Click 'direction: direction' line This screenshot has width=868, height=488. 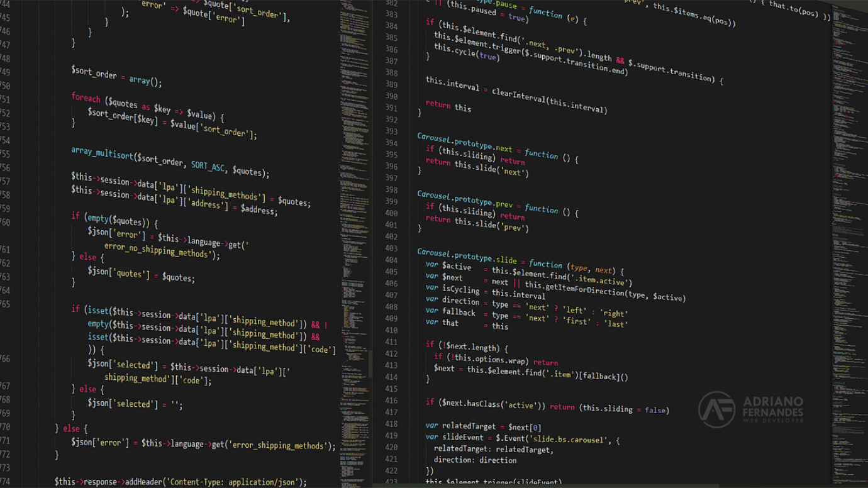point(475,460)
